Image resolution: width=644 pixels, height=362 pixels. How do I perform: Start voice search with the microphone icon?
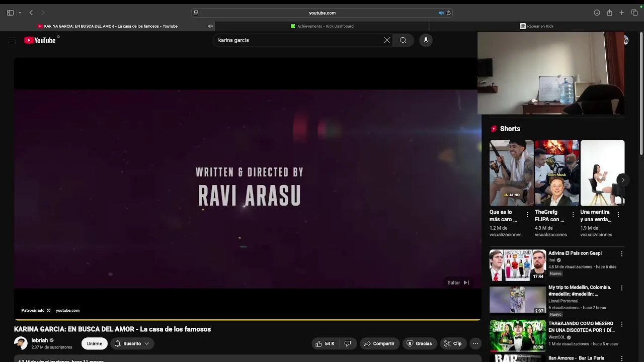(x=426, y=40)
